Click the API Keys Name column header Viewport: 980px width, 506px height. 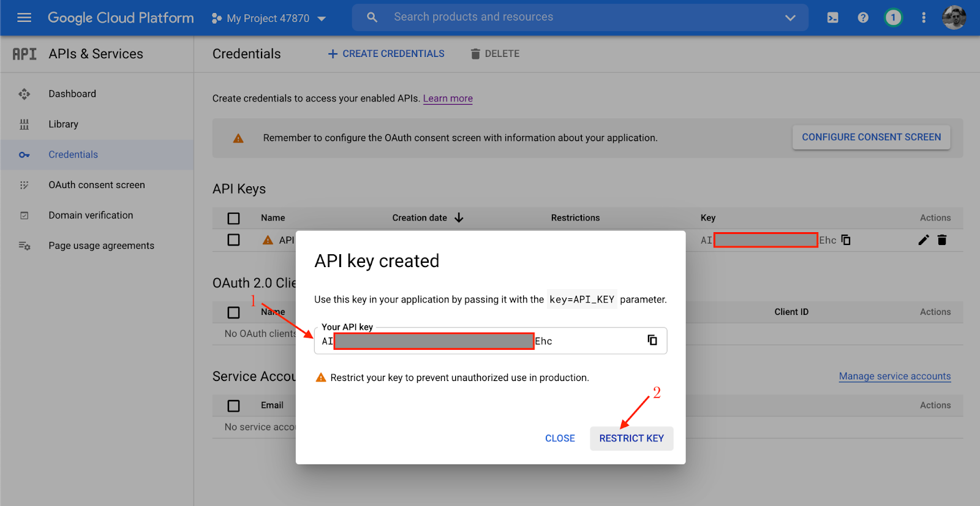pos(273,218)
